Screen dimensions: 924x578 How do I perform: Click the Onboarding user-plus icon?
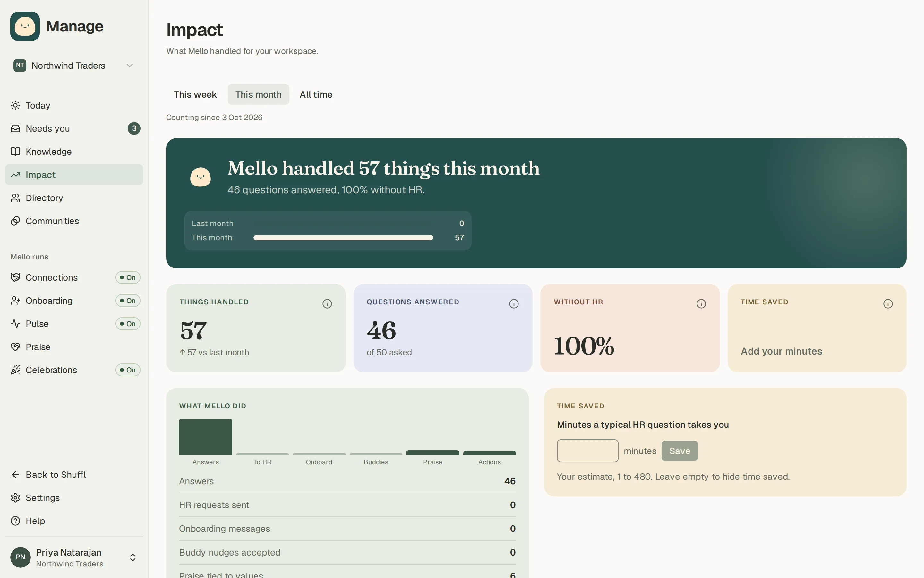tap(15, 301)
